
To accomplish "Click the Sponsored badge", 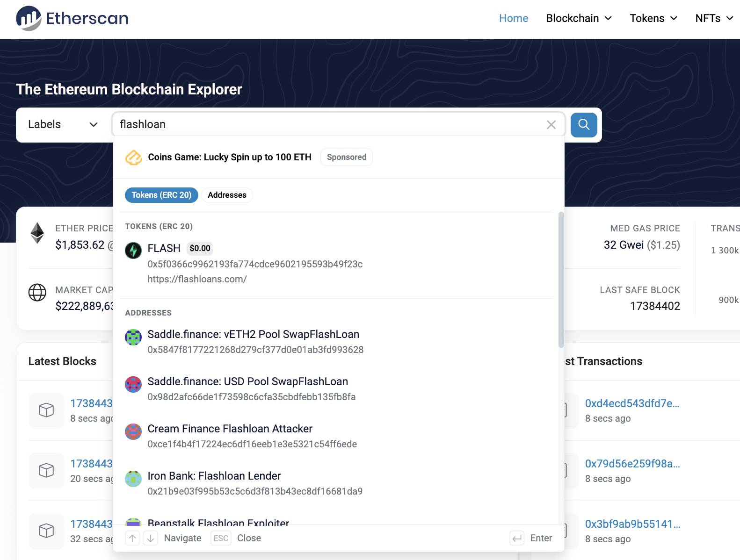I will click(x=347, y=157).
